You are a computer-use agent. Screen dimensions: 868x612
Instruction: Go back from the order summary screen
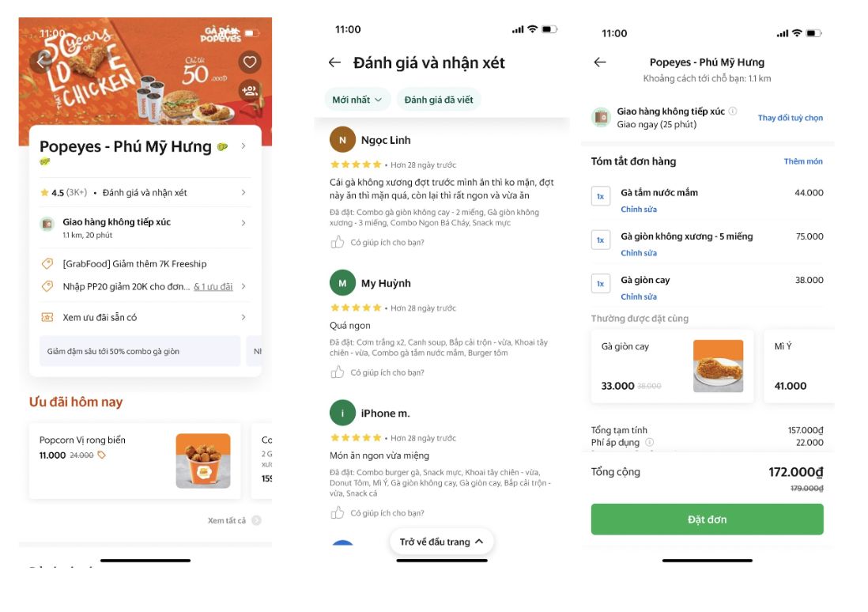pyautogui.click(x=600, y=62)
